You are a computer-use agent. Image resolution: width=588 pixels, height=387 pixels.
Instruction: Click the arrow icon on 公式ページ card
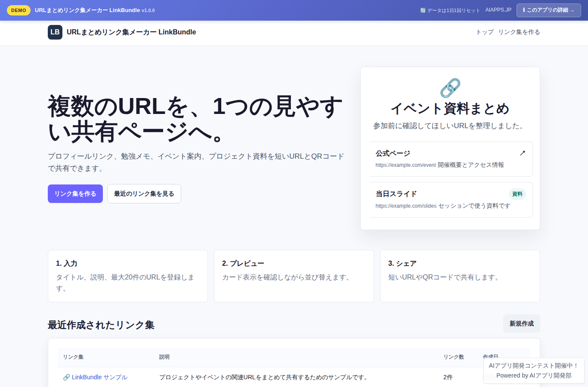pyautogui.click(x=523, y=153)
